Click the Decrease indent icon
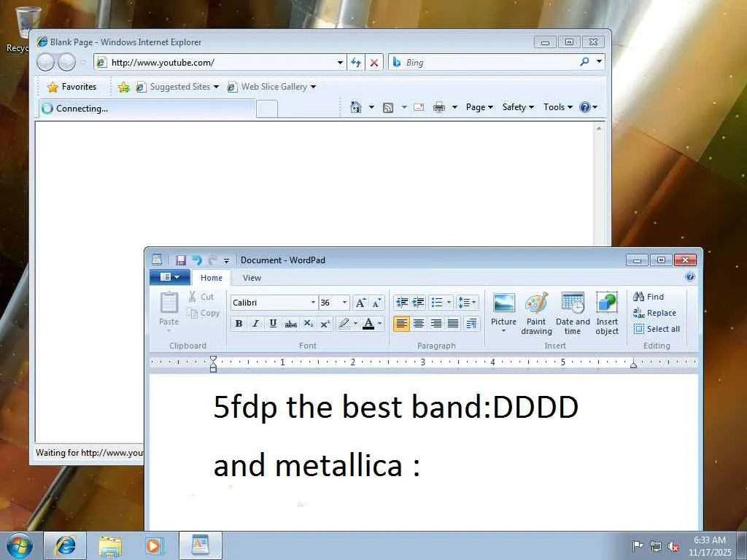 pos(402,303)
